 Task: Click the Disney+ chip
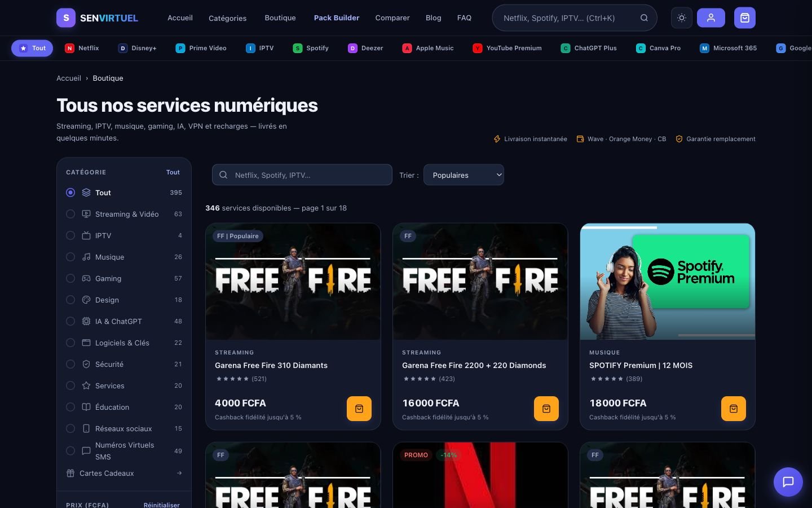(137, 49)
